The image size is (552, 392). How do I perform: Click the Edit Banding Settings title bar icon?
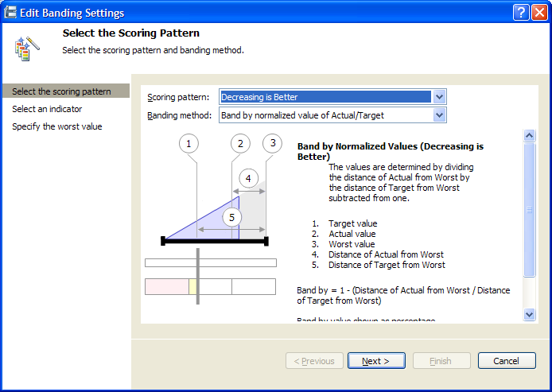point(10,12)
